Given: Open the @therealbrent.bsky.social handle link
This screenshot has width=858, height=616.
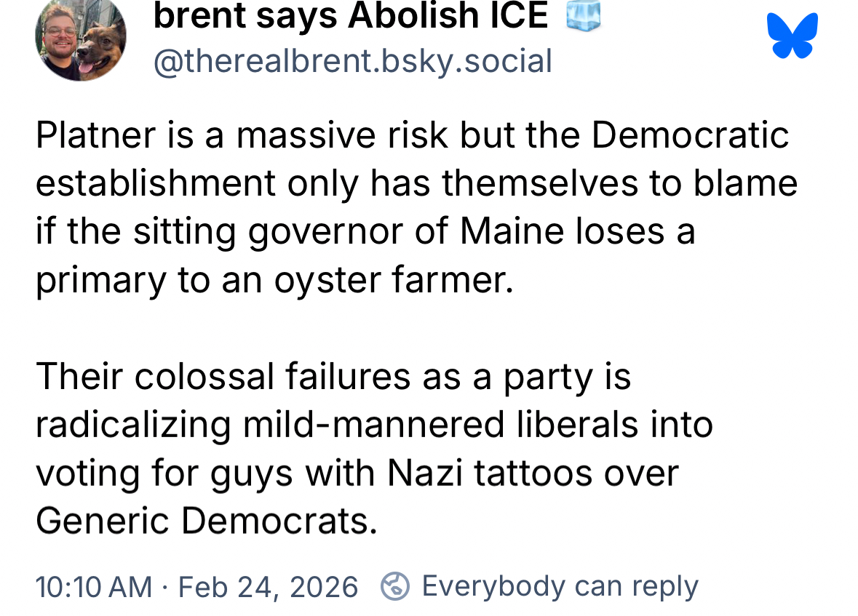Looking at the screenshot, I should [352, 61].
